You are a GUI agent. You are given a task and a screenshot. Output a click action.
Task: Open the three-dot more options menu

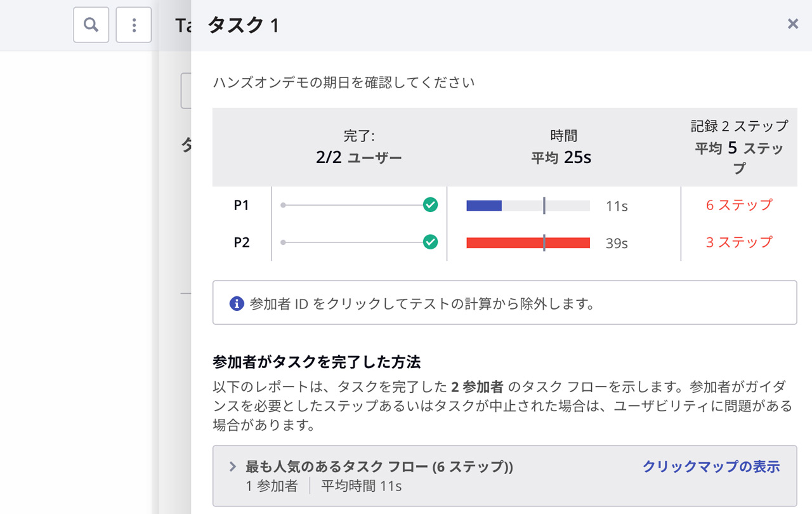click(x=134, y=25)
